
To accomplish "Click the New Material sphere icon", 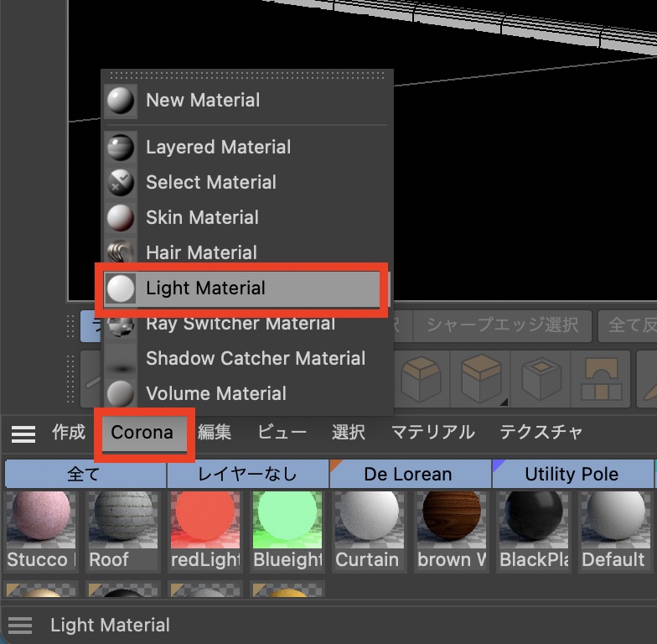I will click(x=121, y=101).
